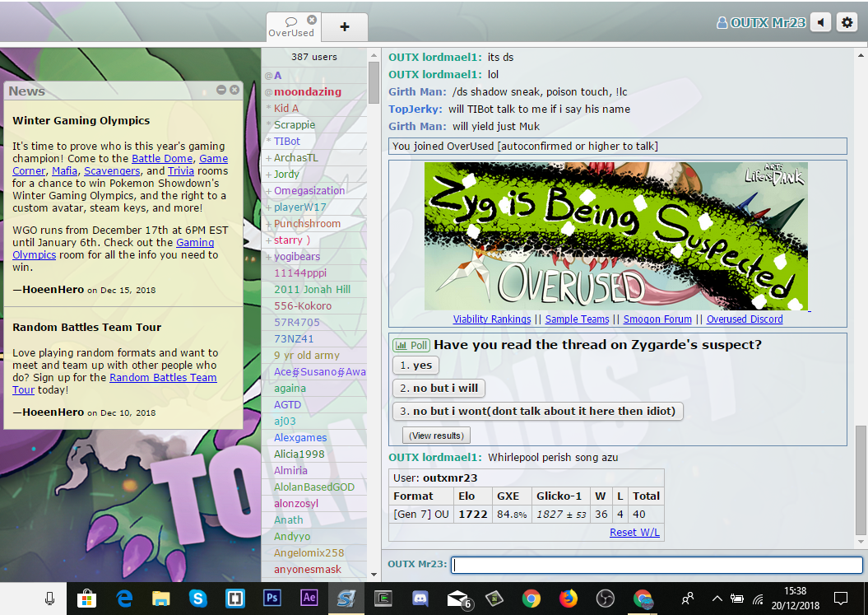Open the Scavengers room link
This screenshot has width=868, height=615.
pyautogui.click(x=112, y=170)
